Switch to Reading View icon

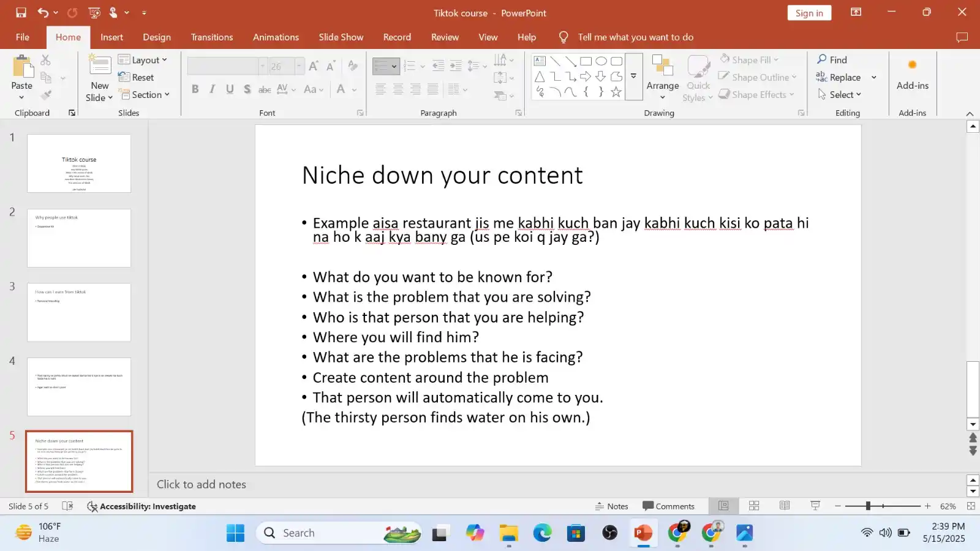coord(785,506)
